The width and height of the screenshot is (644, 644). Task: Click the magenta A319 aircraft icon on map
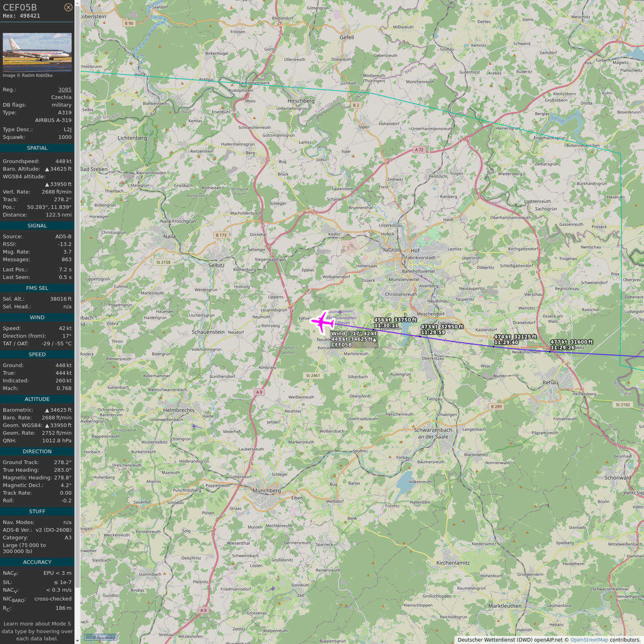coord(322,322)
